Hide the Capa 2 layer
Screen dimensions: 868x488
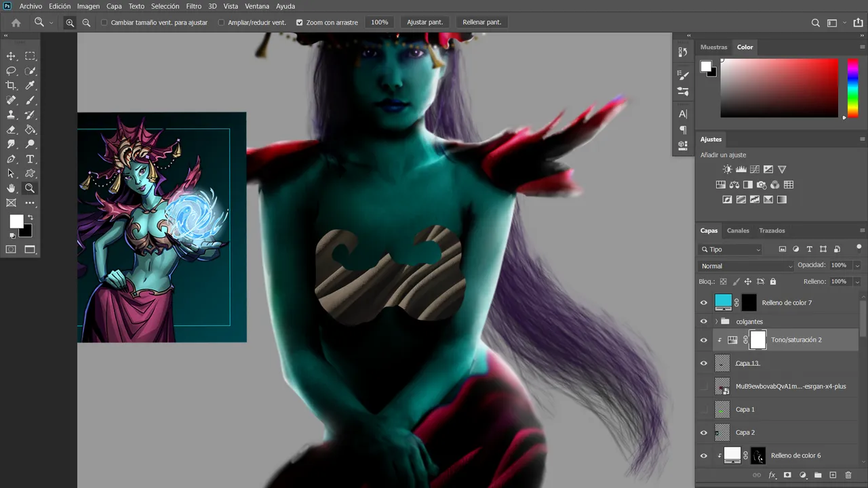click(x=703, y=432)
